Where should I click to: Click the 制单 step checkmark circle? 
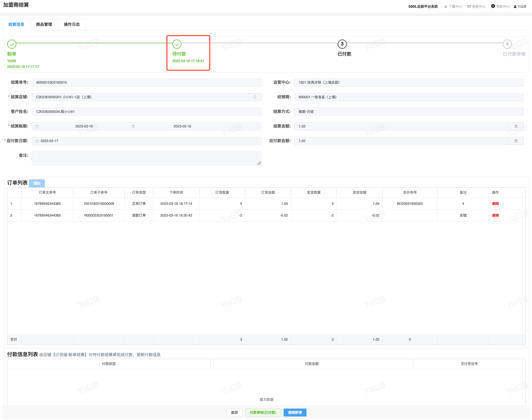pos(12,44)
